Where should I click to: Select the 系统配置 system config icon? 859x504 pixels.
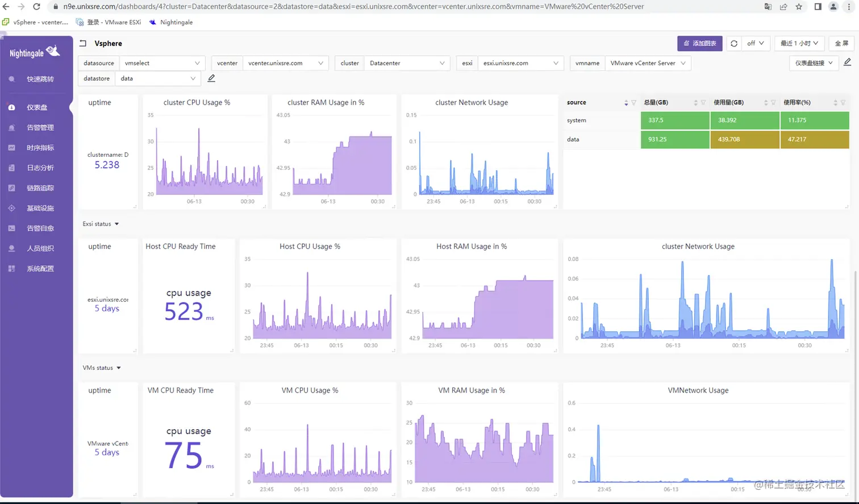tap(12, 268)
